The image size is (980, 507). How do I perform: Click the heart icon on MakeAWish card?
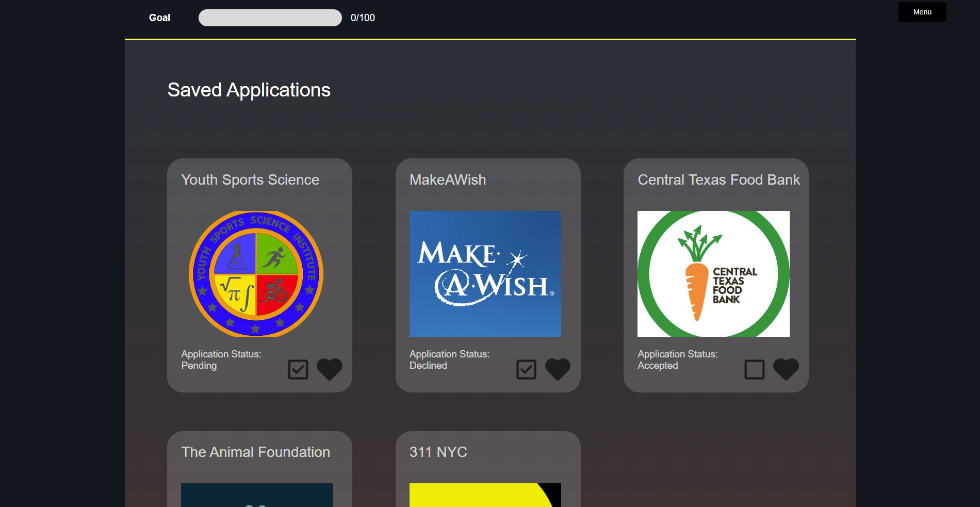click(558, 369)
